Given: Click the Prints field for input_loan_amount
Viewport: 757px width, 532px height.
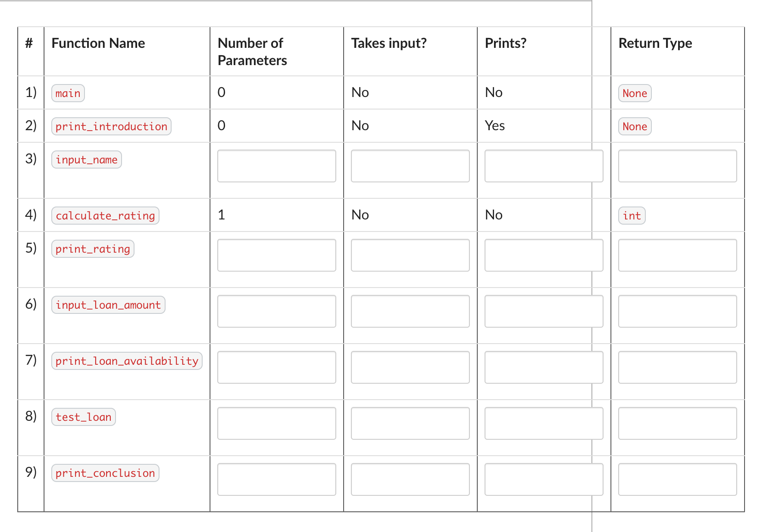Looking at the screenshot, I should click(x=544, y=311).
